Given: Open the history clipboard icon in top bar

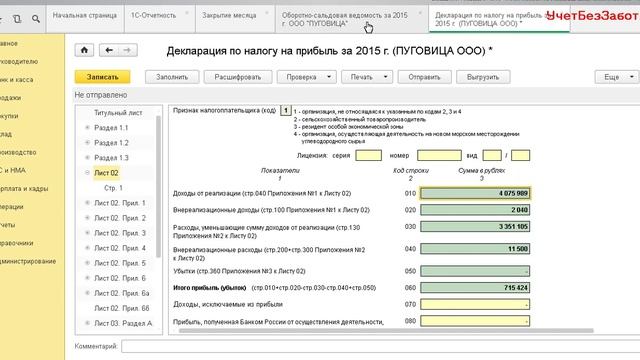Looking at the screenshot, I should (17, 19).
